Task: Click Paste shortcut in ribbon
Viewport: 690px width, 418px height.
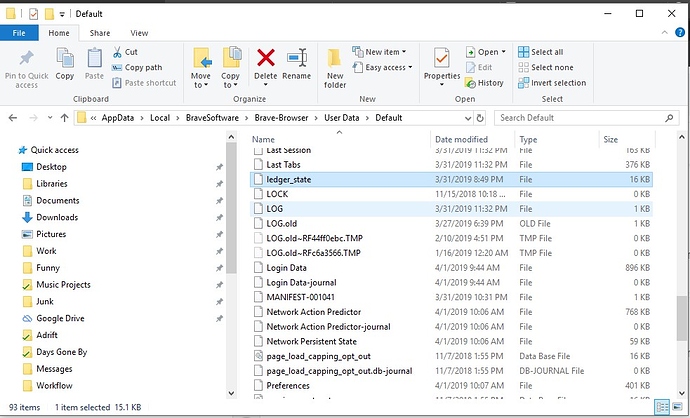Action: click(144, 83)
